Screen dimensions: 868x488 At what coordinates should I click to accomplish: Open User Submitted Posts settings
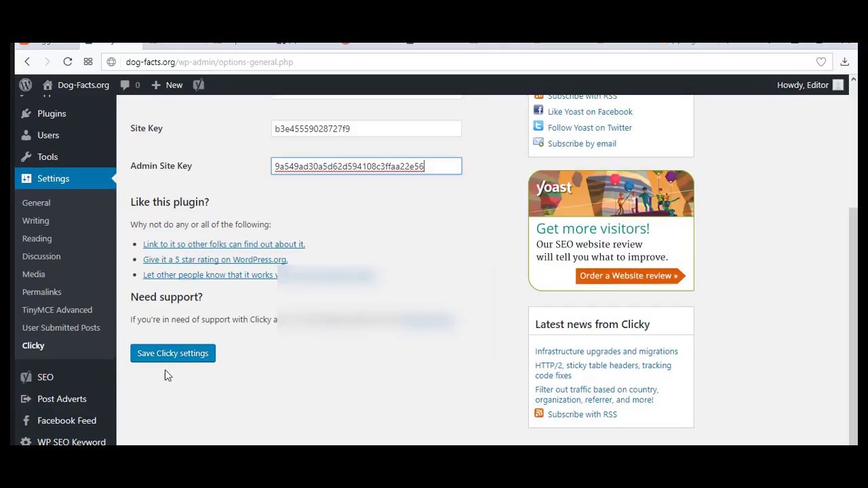pos(61,327)
